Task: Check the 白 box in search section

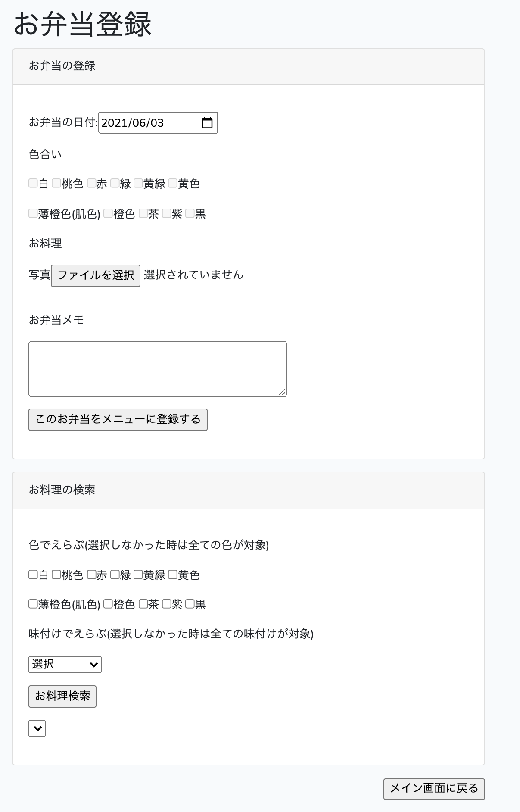Action: [33, 575]
